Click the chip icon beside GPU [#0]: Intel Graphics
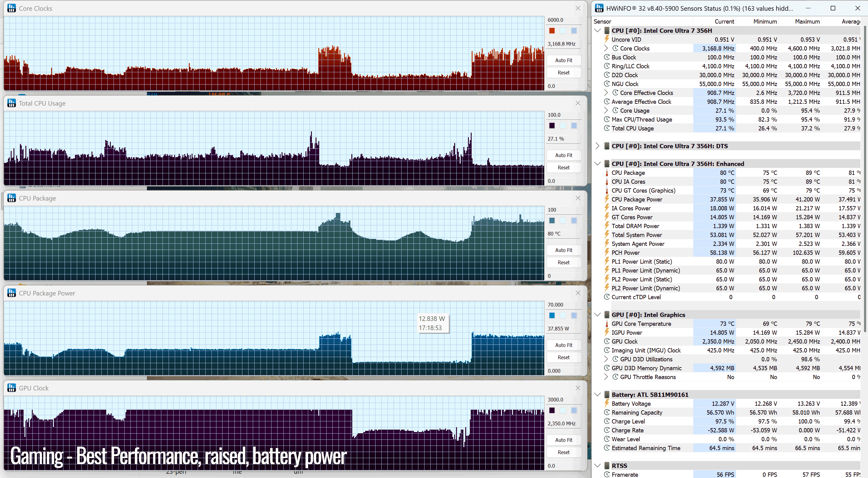Screen dimensions: 868x478 point(607,314)
